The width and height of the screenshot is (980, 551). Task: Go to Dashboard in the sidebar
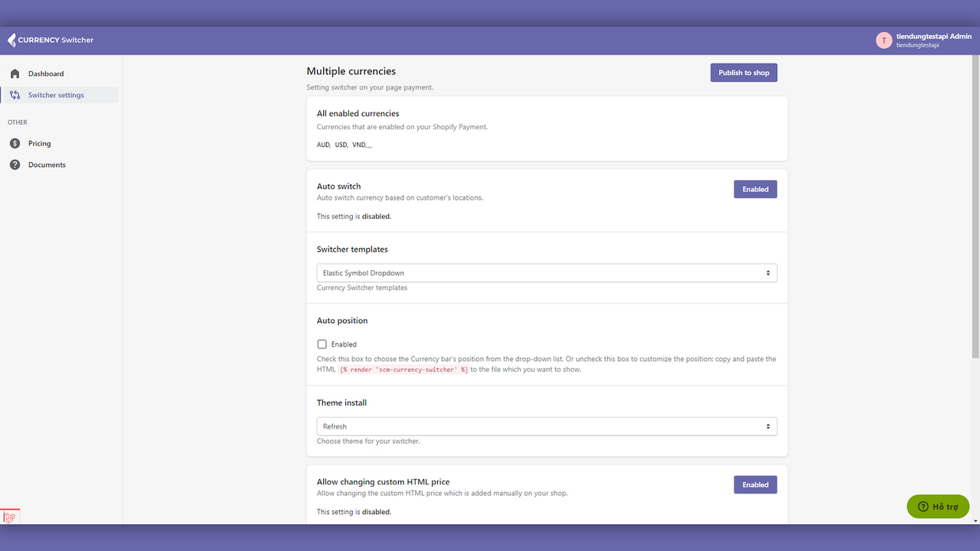(46, 73)
